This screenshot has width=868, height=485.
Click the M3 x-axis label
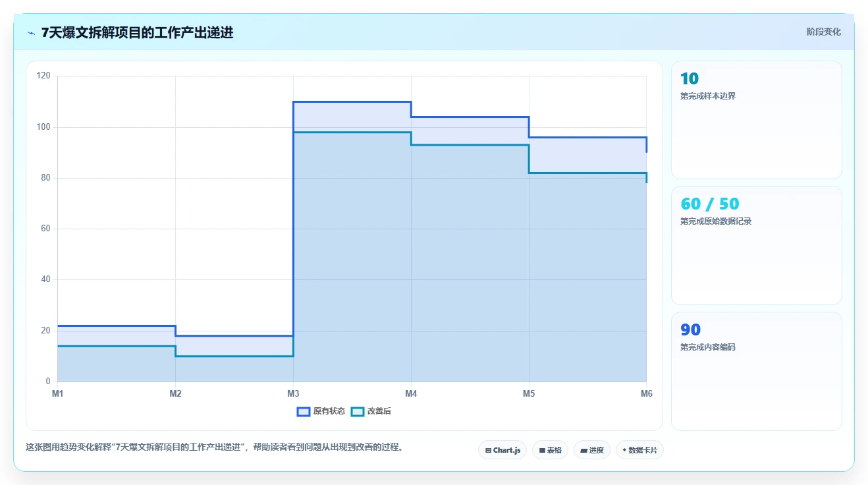(x=293, y=394)
